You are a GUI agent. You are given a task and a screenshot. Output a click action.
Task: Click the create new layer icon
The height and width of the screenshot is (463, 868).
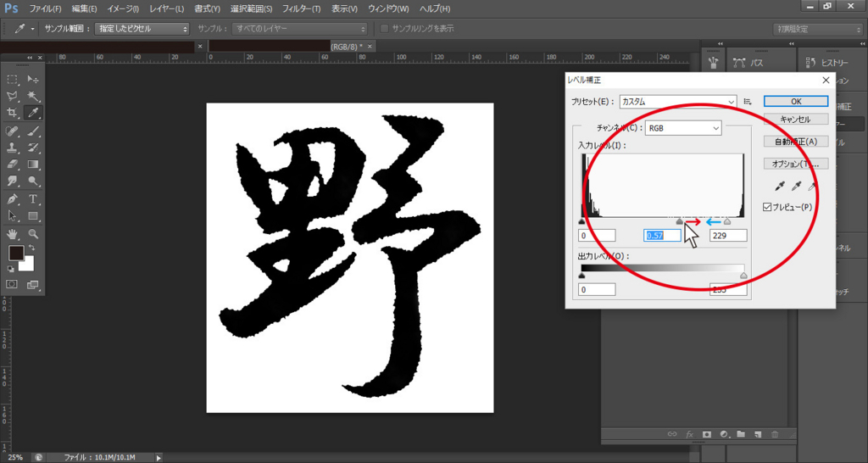tap(759, 434)
